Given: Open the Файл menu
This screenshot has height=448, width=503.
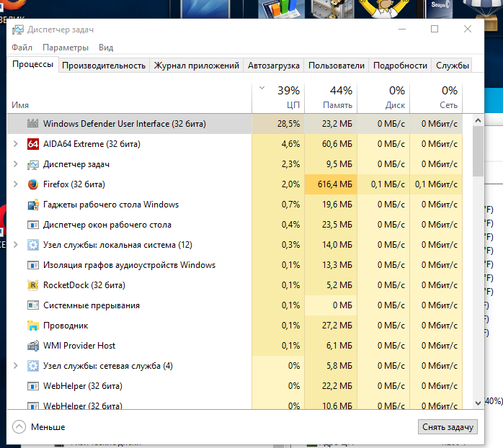Looking at the screenshot, I should tap(22, 48).
